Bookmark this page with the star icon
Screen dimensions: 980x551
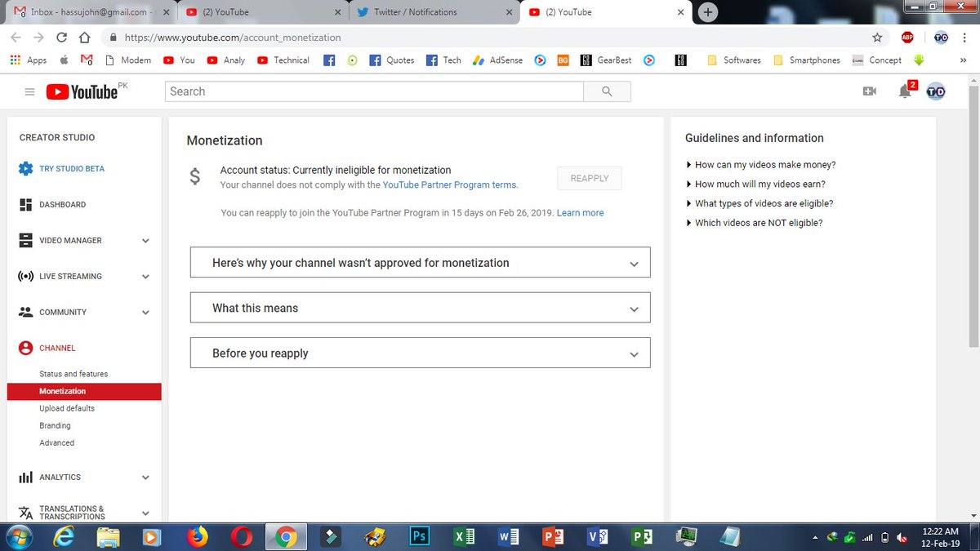(877, 38)
